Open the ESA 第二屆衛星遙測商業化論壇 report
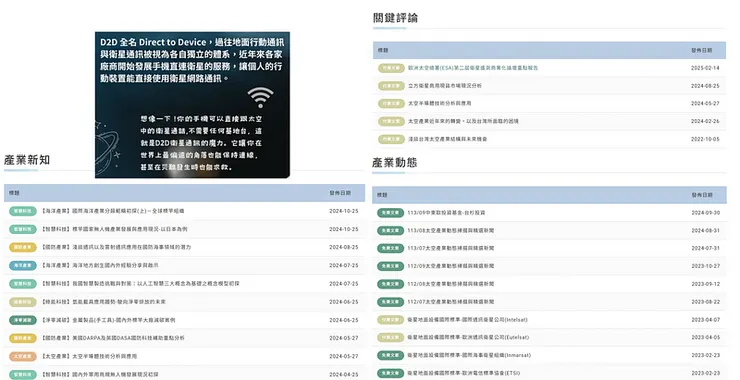This screenshot has height=380, width=740. [x=473, y=68]
